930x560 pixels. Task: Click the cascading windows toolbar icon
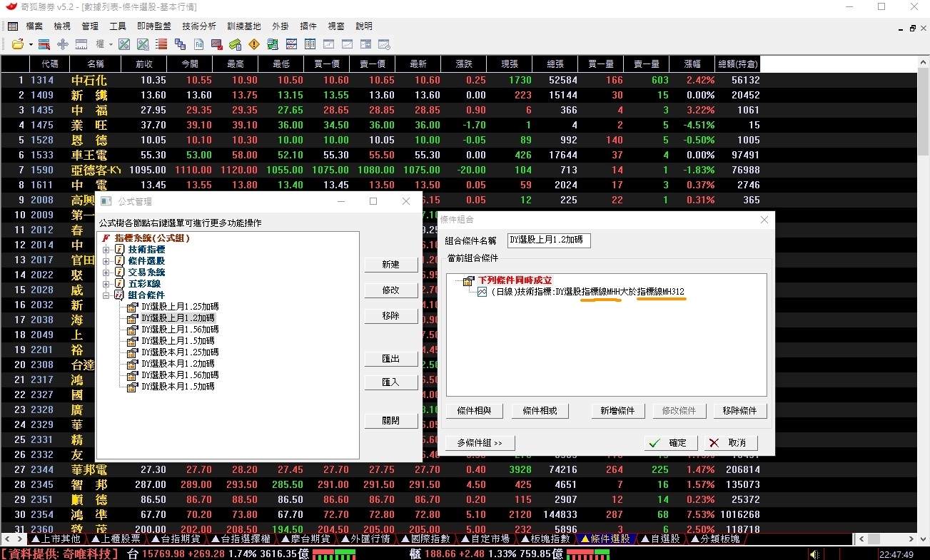point(180,44)
